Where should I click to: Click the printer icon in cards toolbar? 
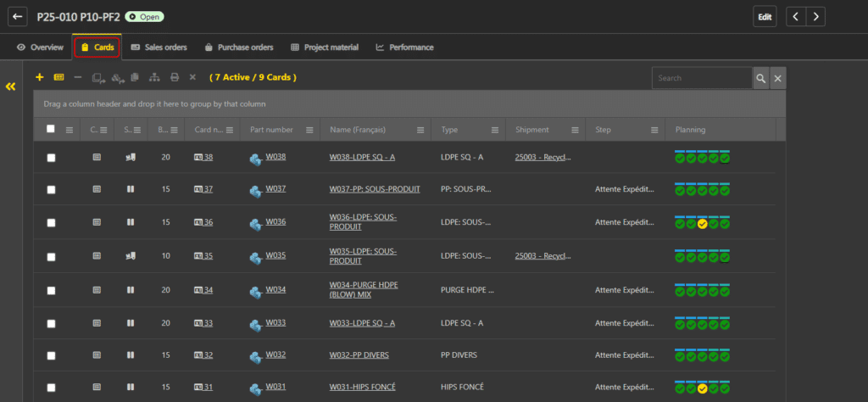pyautogui.click(x=174, y=77)
